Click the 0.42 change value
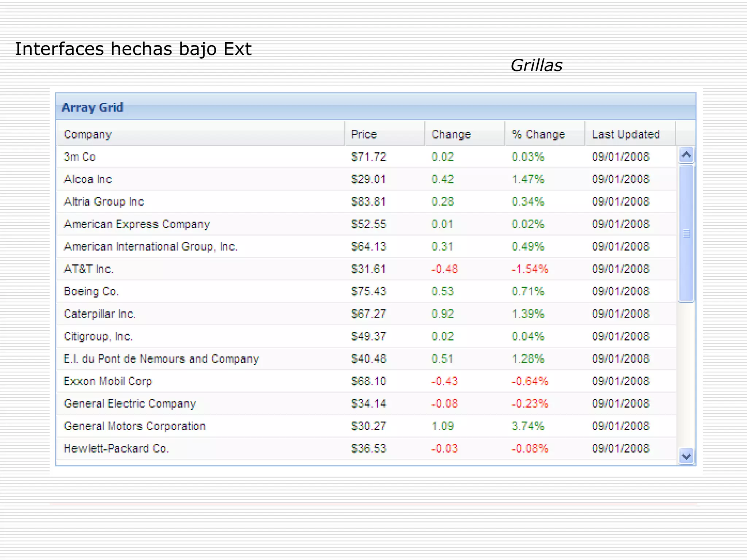Screen dimensions: 747x560 tap(443, 179)
